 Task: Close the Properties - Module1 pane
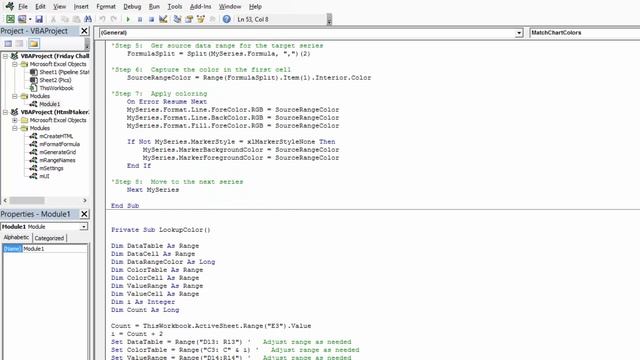pos(84,214)
